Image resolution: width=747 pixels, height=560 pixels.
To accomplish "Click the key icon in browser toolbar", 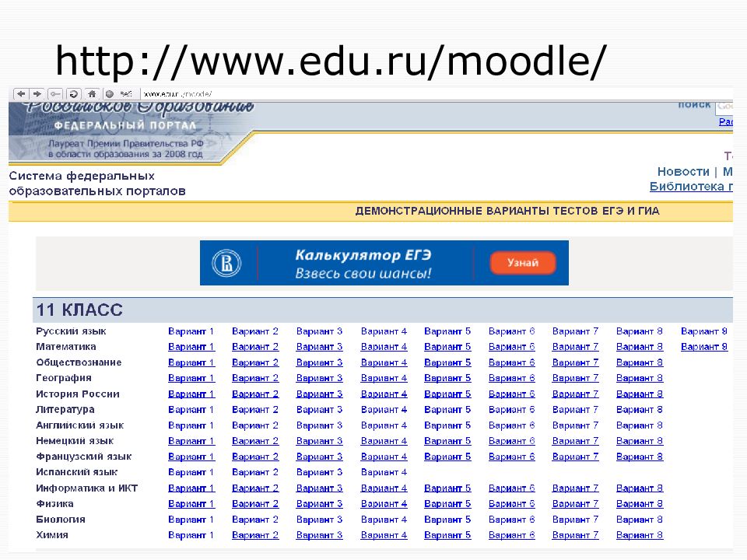I will pyautogui.click(x=55, y=93).
